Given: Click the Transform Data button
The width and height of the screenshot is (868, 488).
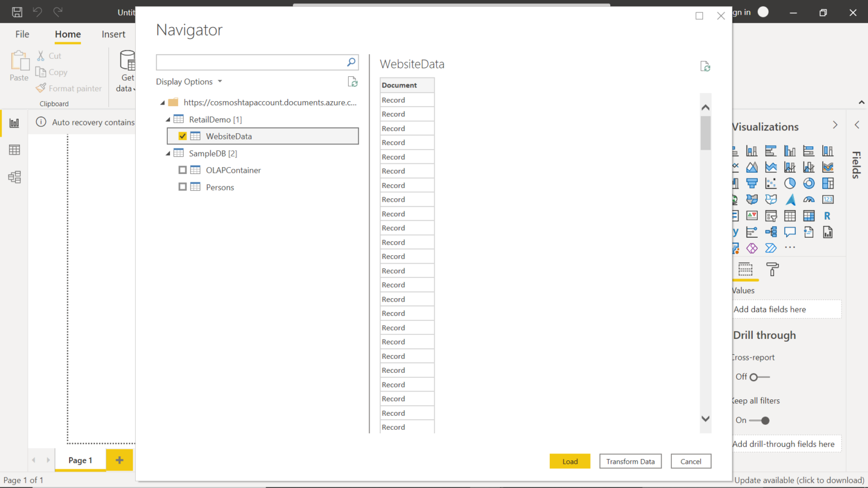Looking at the screenshot, I should pyautogui.click(x=630, y=461).
